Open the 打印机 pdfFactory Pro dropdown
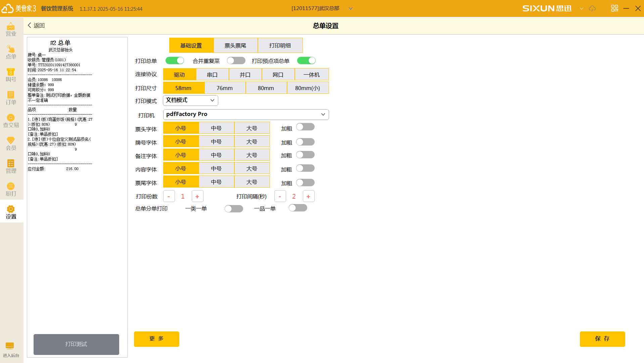 pyautogui.click(x=246, y=114)
